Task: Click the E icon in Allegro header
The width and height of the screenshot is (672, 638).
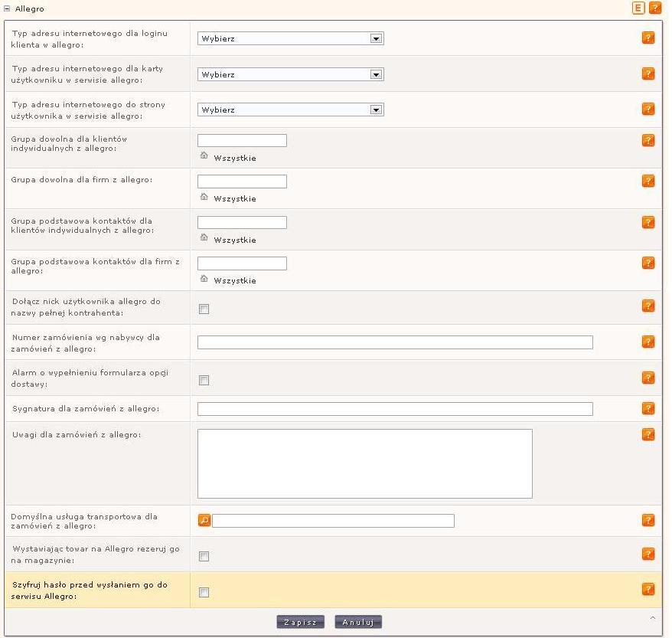Action: pyautogui.click(x=638, y=8)
